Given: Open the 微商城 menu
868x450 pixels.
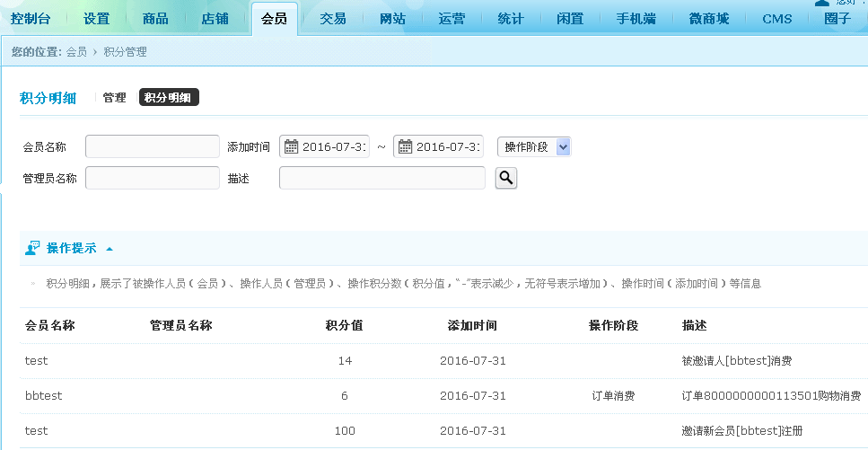Looking at the screenshot, I should pyautogui.click(x=708, y=19).
